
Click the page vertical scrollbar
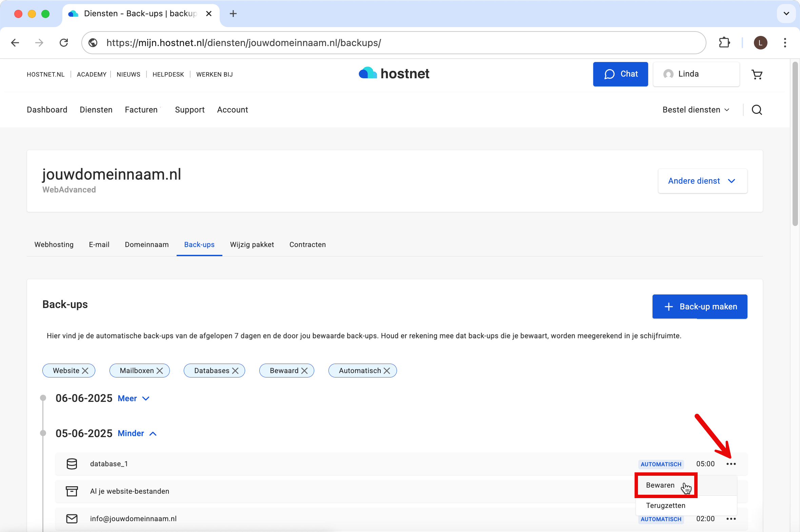(x=795, y=144)
